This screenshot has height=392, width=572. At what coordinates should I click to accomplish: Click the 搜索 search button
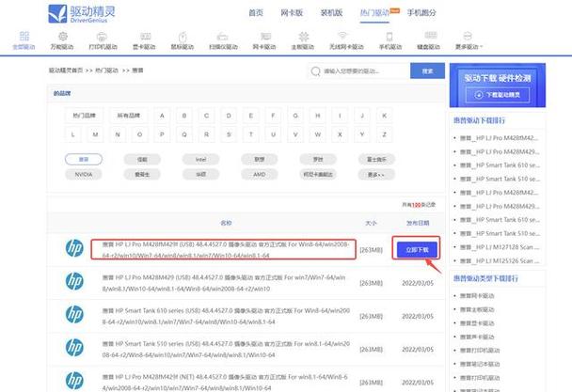pos(427,71)
